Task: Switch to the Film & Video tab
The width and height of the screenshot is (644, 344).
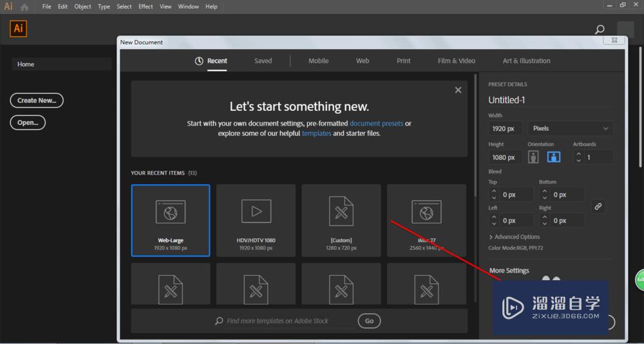Action: pos(457,61)
